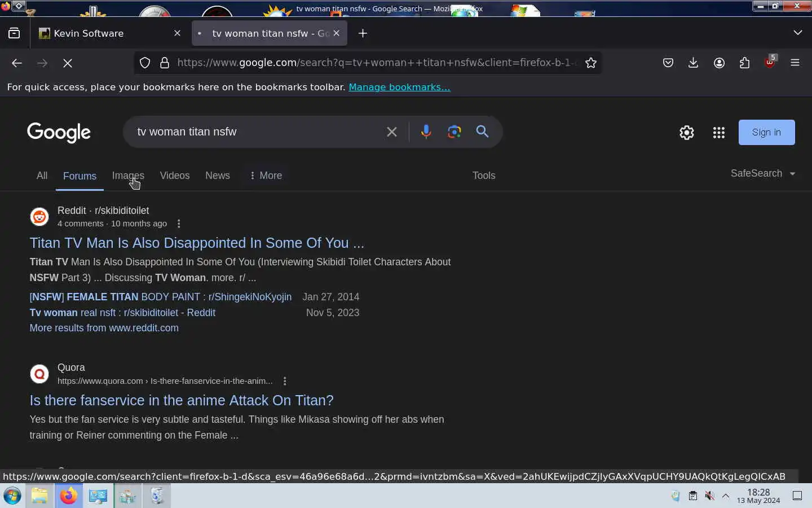Toggle the muted volume tray icon
This screenshot has height=508, width=812.
pyautogui.click(x=710, y=496)
